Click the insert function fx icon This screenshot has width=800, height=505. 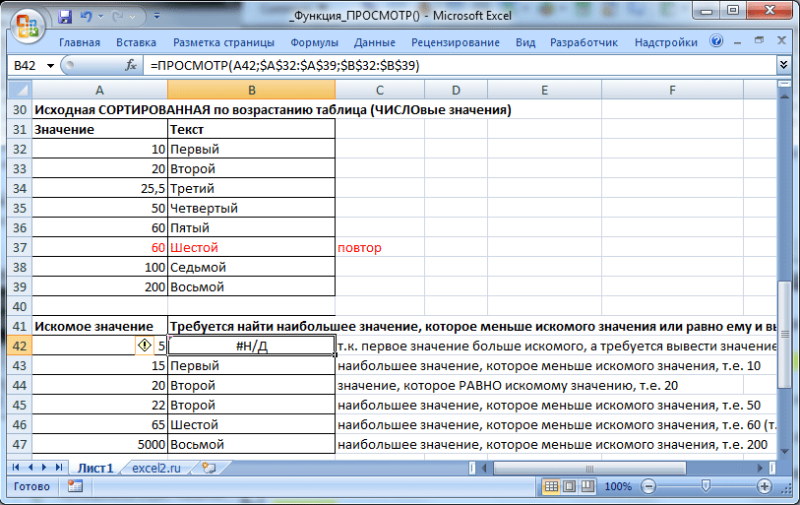pyautogui.click(x=131, y=65)
